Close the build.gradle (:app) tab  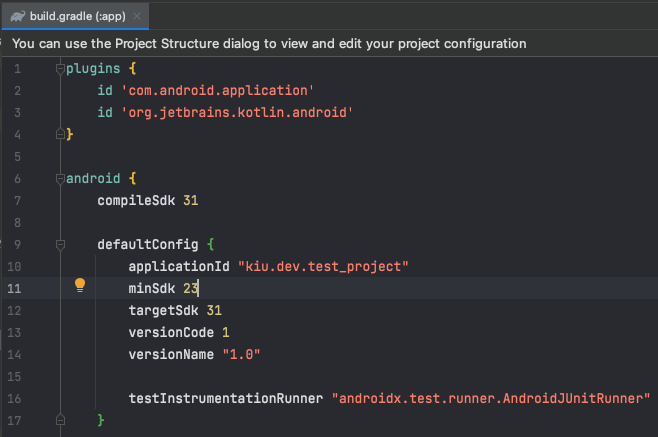pos(137,16)
